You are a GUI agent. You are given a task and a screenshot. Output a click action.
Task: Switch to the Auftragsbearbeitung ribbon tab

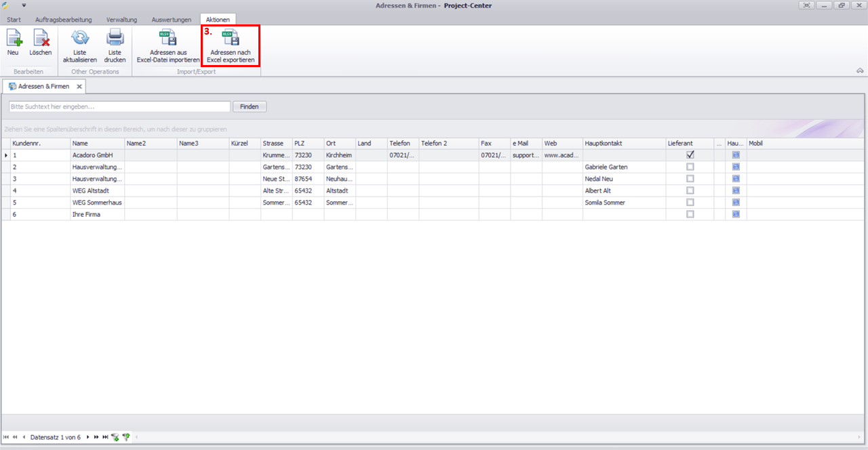(63, 20)
